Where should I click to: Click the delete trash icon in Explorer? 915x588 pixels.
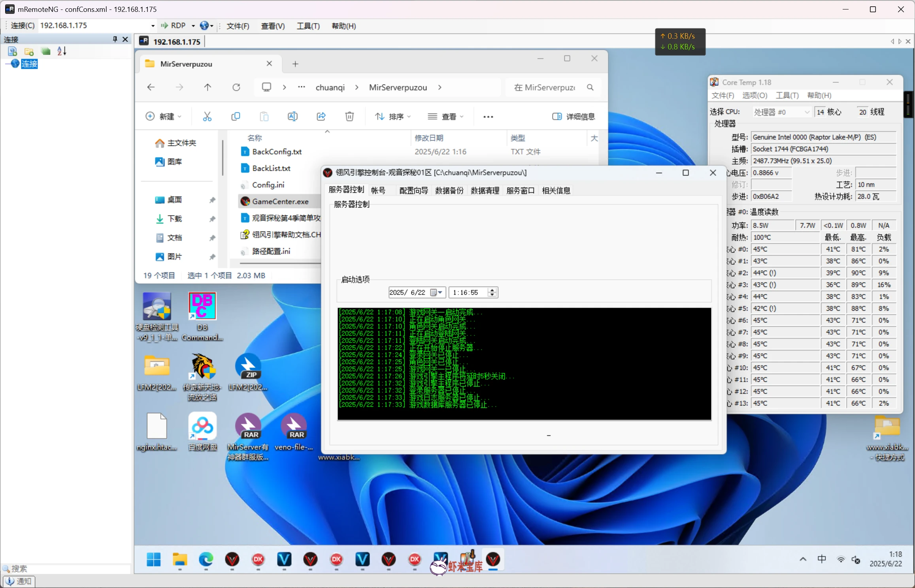(349, 117)
